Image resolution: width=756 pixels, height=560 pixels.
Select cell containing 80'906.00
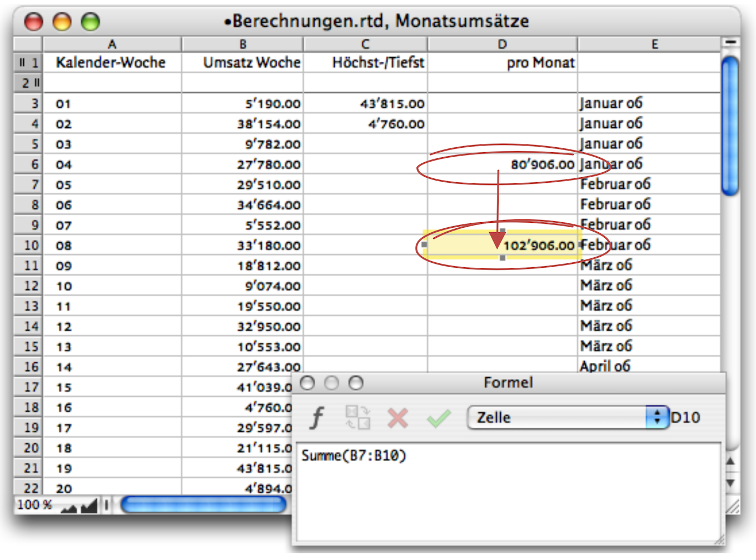click(x=502, y=164)
